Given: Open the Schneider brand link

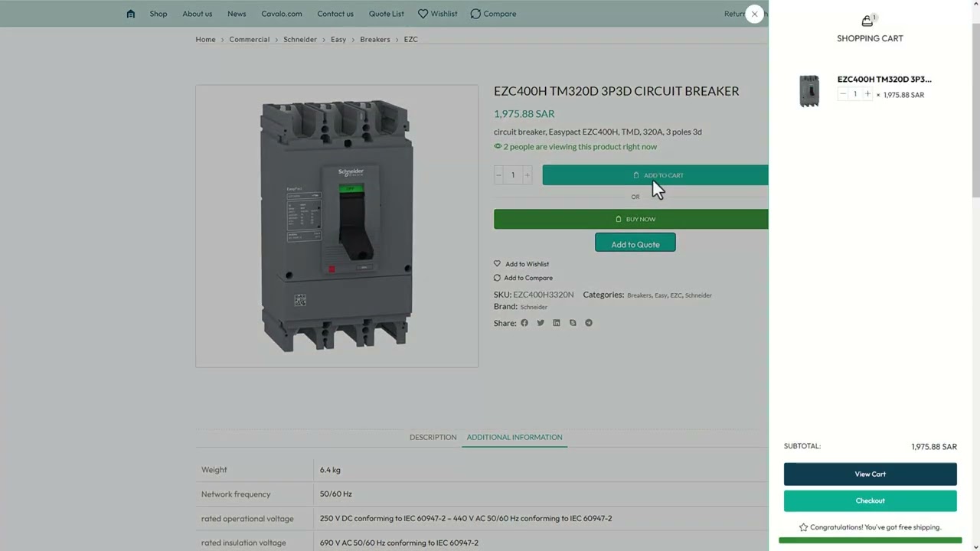Looking at the screenshot, I should (x=534, y=307).
